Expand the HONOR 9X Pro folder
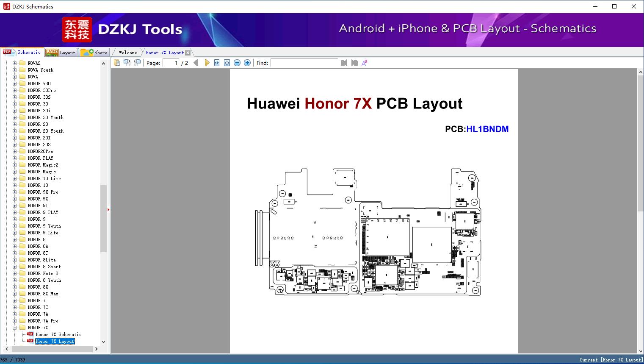Image resolution: width=644 pixels, height=364 pixels. pyautogui.click(x=14, y=192)
